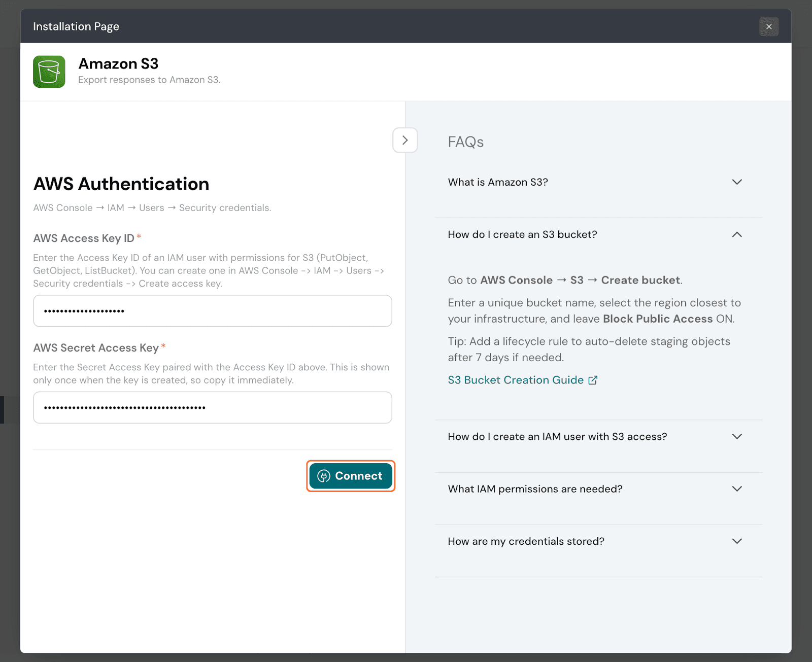
Task: Focus the AWS Access Key ID field
Action: point(212,311)
